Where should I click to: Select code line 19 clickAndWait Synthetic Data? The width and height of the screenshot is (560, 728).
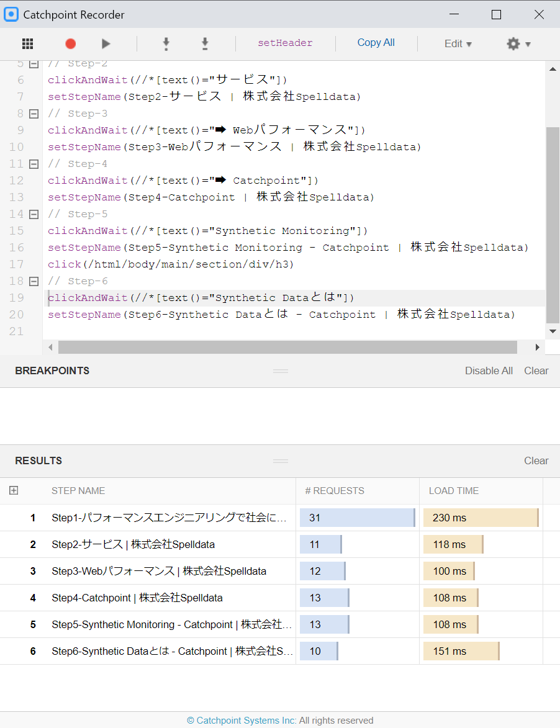point(201,298)
